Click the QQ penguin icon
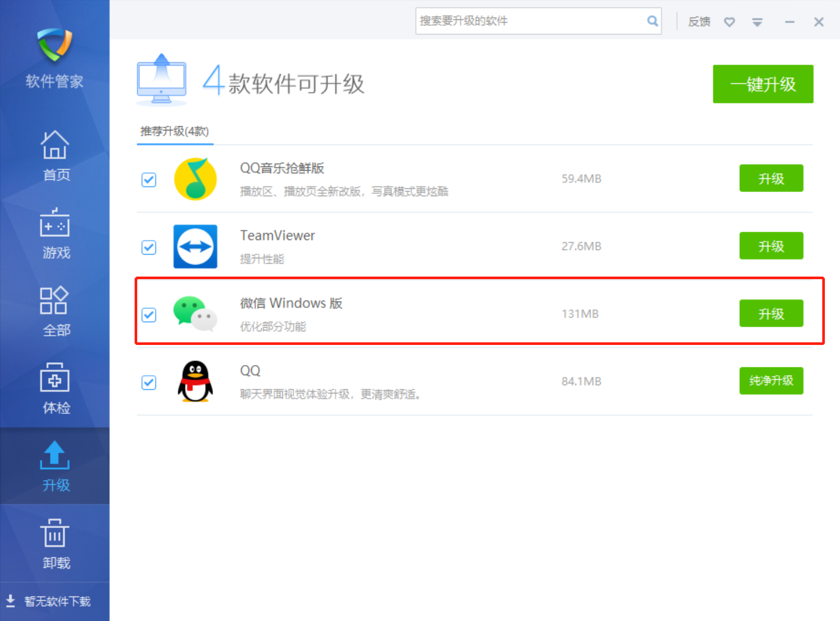The image size is (840, 621). click(195, 381)
